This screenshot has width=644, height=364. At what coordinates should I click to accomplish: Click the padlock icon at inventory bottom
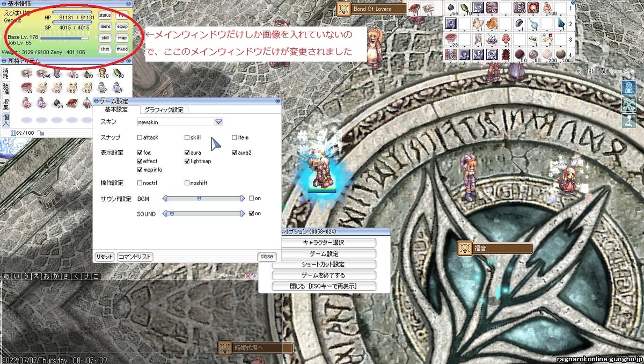[x=41, y=133]
